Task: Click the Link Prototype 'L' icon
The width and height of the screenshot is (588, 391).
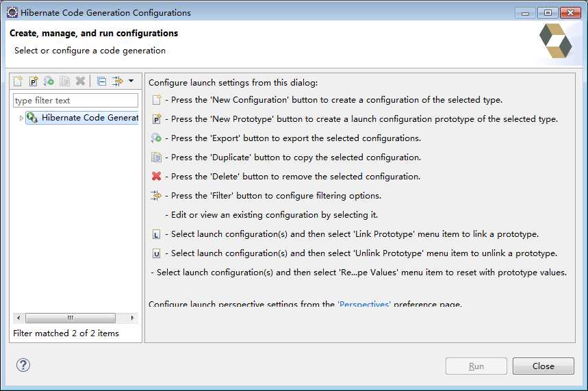Action: point(156,235)
